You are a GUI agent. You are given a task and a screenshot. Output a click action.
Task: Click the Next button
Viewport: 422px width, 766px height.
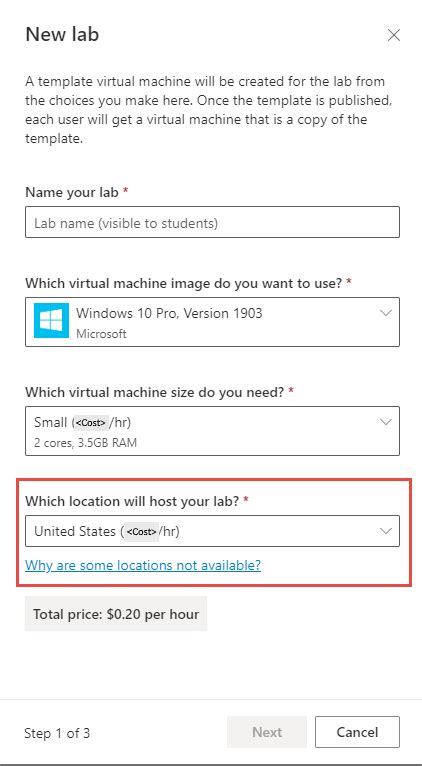point(267,732)
